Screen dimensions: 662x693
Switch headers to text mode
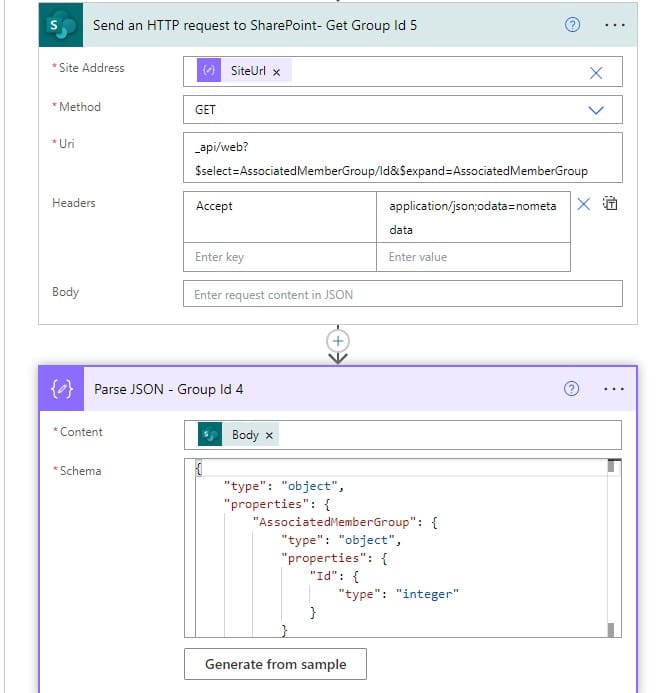pyautogui.click(x=610, y=203)
